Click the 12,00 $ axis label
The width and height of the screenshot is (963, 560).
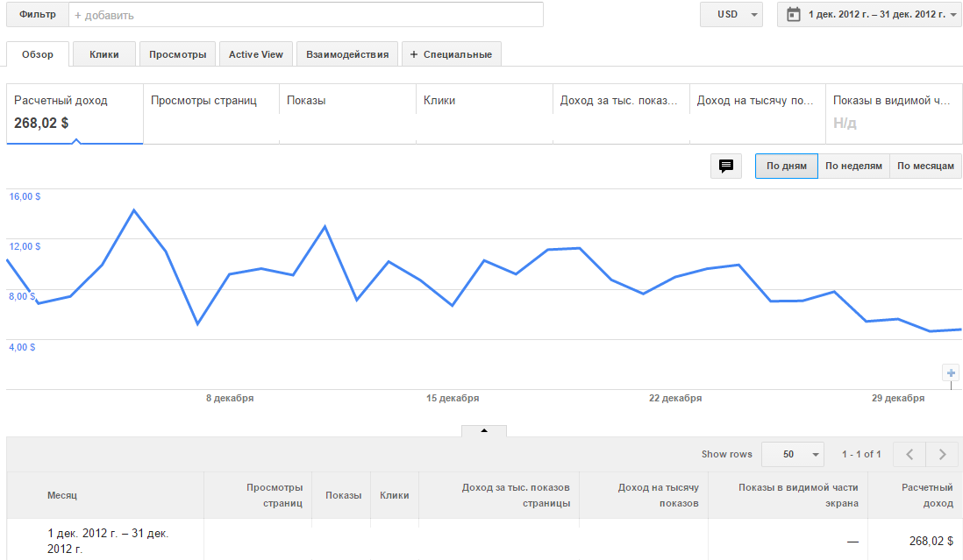click(x=25, y=246)
